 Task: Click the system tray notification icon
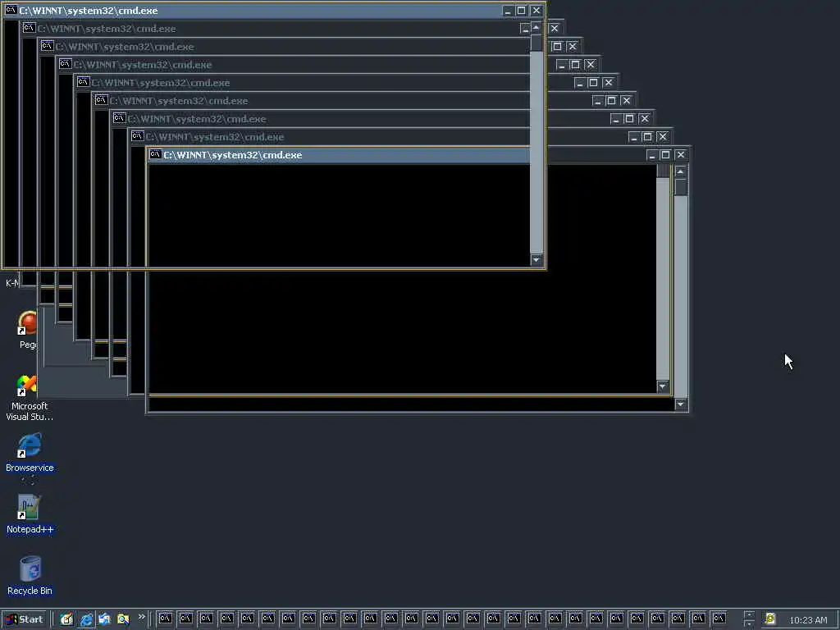tap(770, 619)
